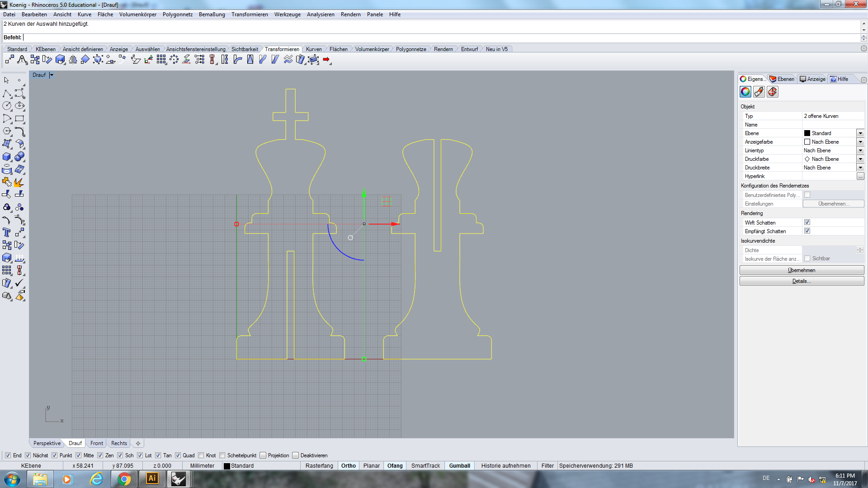The height and width of the screenshot is (488, 868).
Task: Click the Mirror tool in toolbar
Action: (x=73, y=60)
